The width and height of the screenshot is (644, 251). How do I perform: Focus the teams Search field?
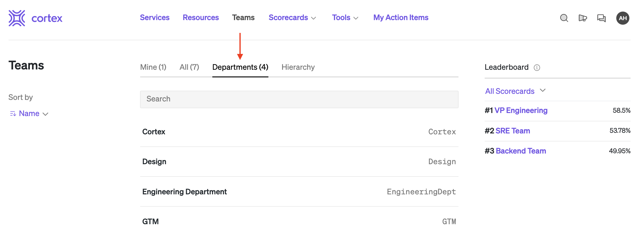pos(299,99)
